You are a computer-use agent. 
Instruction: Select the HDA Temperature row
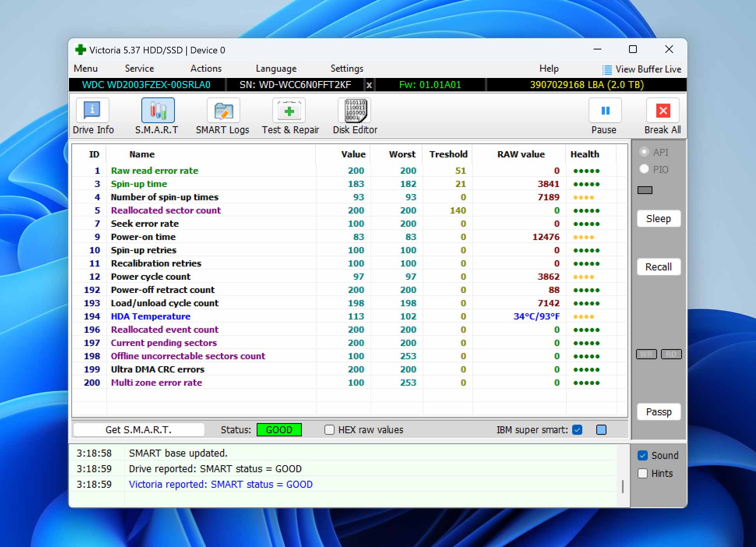150,316
